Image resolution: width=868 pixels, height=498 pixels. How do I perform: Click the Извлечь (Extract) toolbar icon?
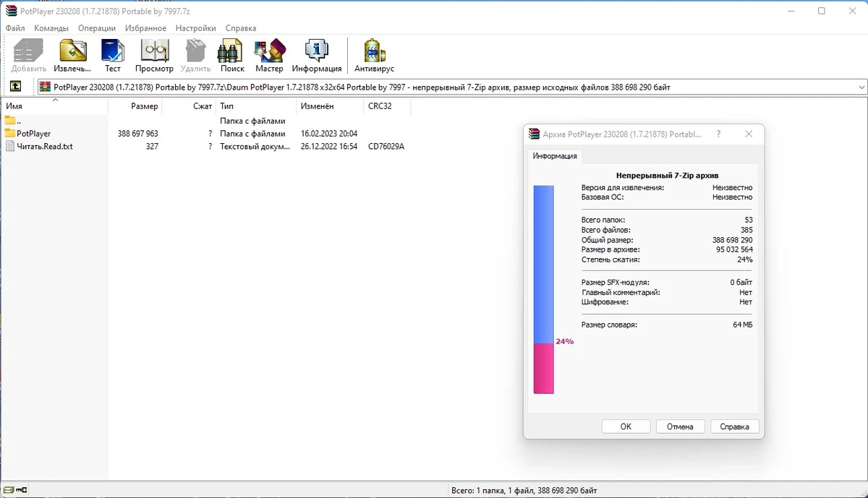(x=72, y=56)
